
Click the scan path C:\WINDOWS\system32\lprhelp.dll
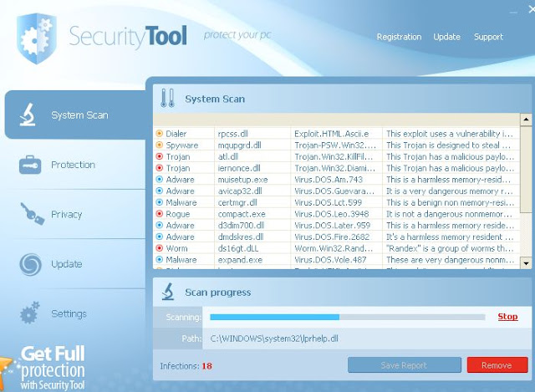coord(274,339)
